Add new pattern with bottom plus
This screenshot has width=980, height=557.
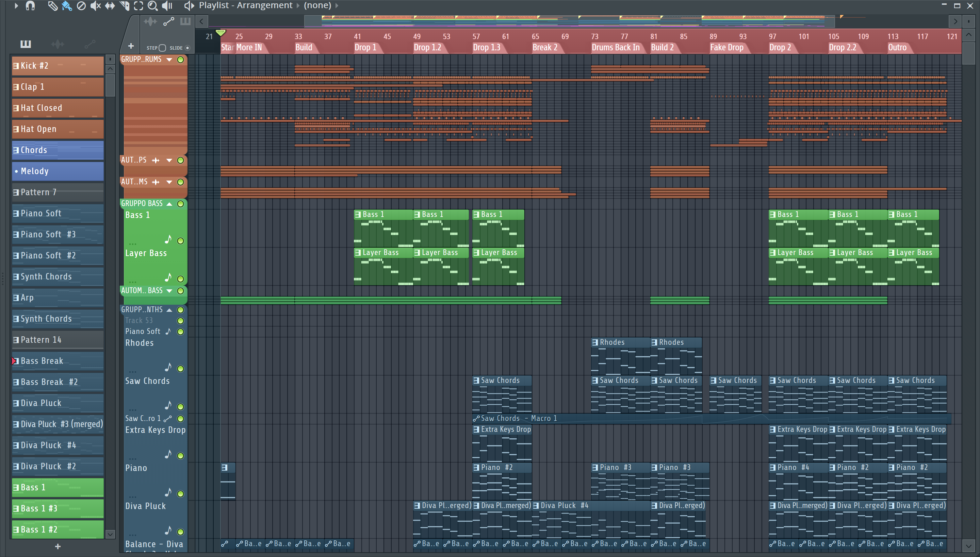(58, 546)
